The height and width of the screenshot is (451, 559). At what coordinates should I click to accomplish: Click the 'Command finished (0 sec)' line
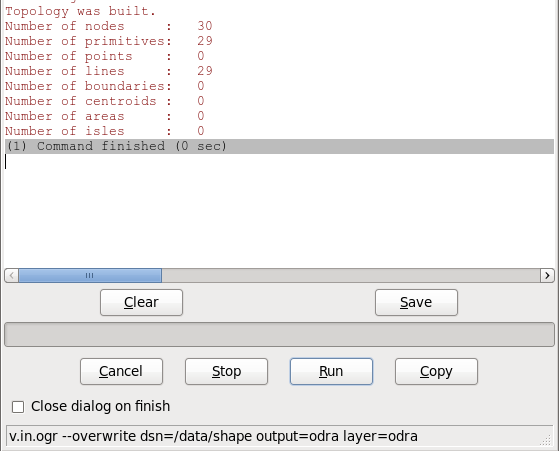280,146
